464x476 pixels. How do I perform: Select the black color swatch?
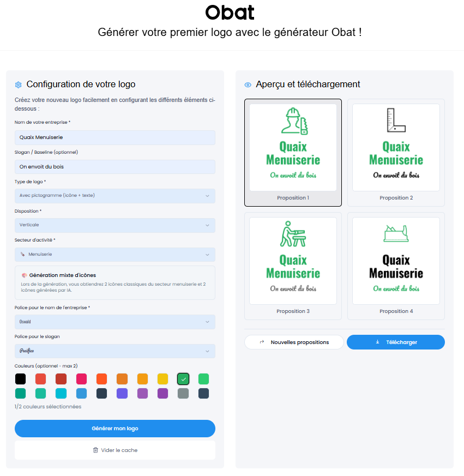(20, 379)
